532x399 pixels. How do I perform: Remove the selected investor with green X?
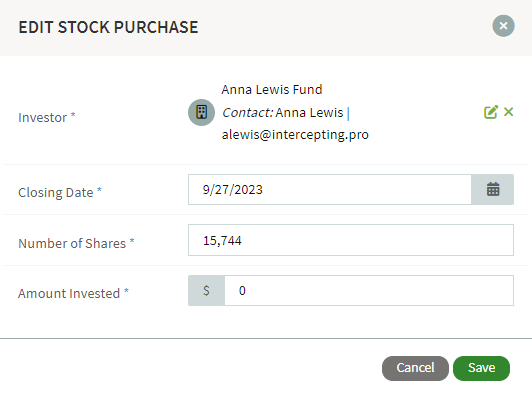tap(508, 112)
